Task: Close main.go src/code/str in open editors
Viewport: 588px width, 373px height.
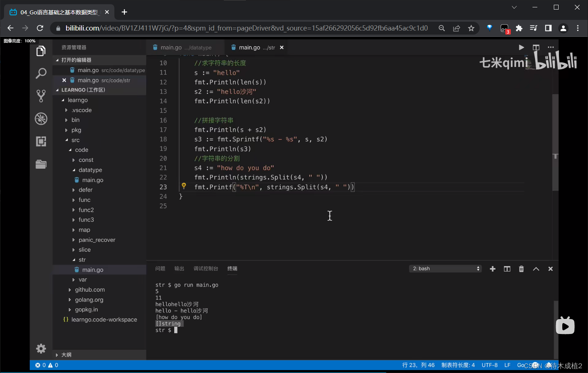Action: tap(64, 80)
